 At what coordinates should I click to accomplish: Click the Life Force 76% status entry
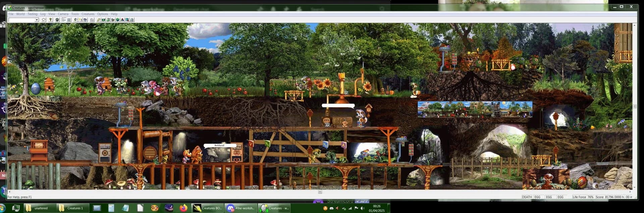click(x=583, y=197)
